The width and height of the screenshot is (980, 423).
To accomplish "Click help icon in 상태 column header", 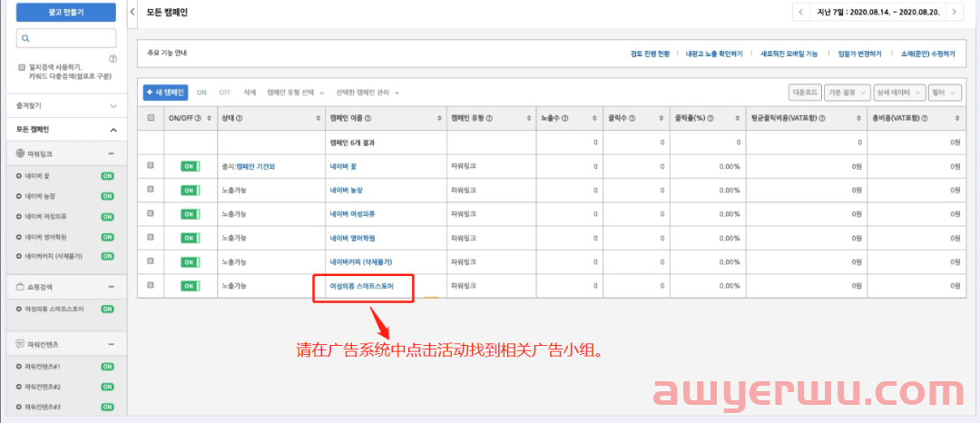I will [239, 118].
